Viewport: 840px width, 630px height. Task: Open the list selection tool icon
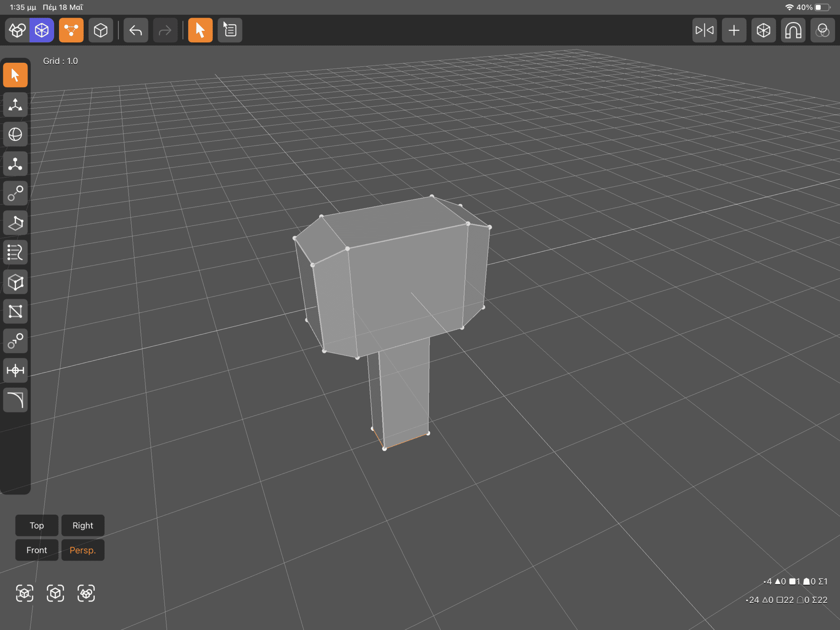point(230,30)
